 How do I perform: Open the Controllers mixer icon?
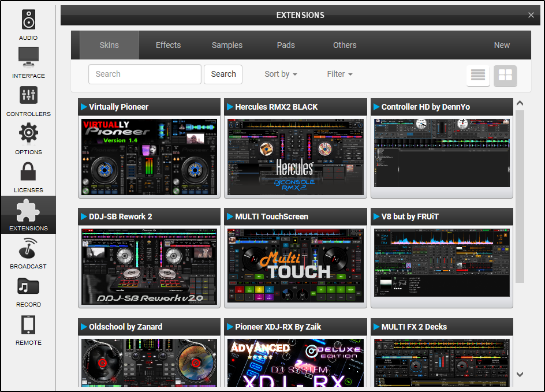click(28, 95)
